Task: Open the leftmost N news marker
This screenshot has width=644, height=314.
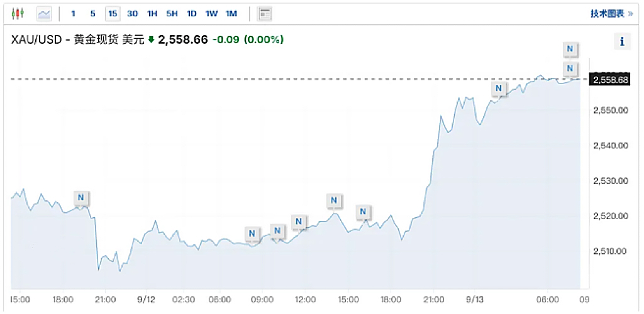Action: 80,198
